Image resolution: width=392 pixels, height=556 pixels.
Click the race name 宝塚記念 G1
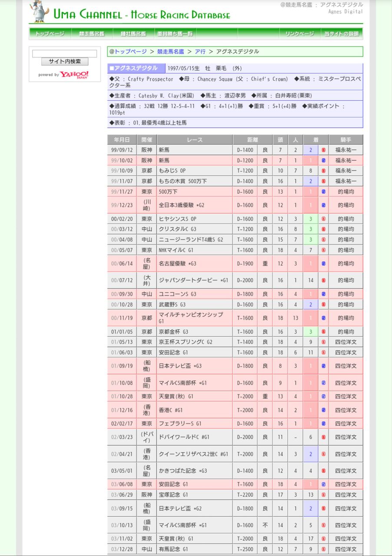[x=173, y=495]
